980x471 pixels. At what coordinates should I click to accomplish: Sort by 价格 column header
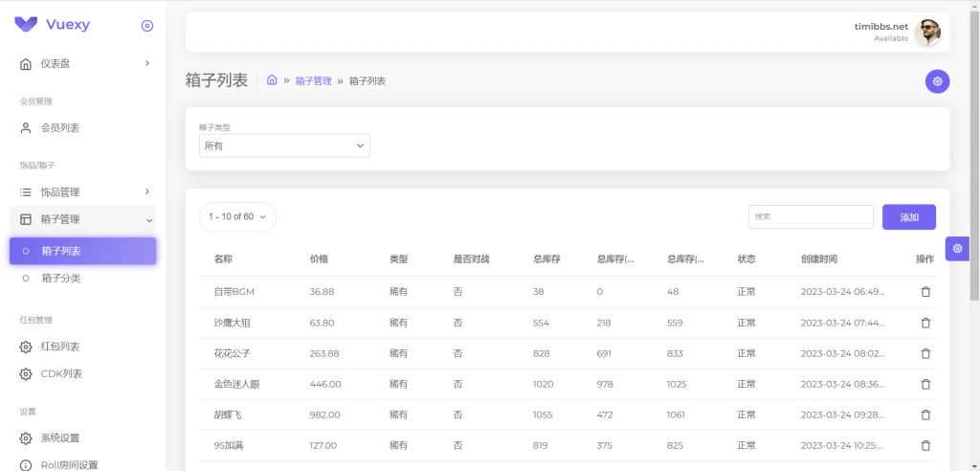(319, 259)
